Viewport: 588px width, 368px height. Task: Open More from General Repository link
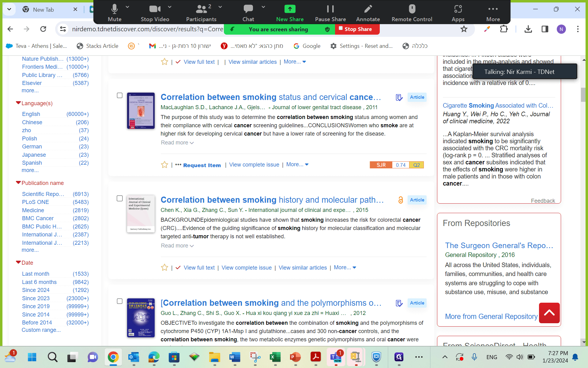491,316
